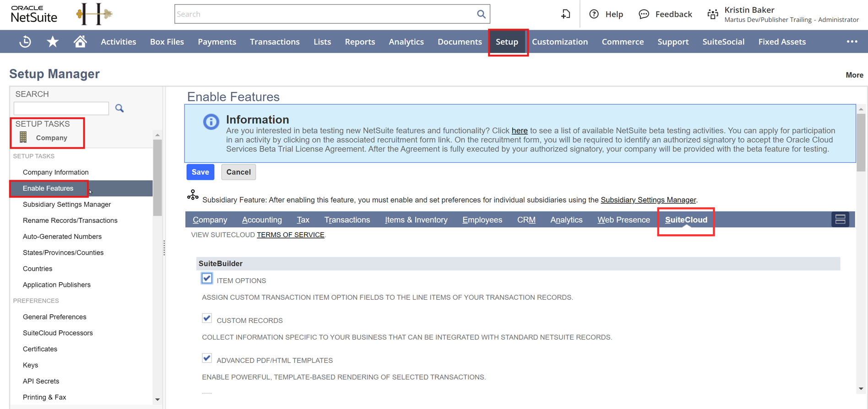The width and height of the screenshot is (868, 409).
Task: Open the Commerce menu
Action: click(623, 42)
